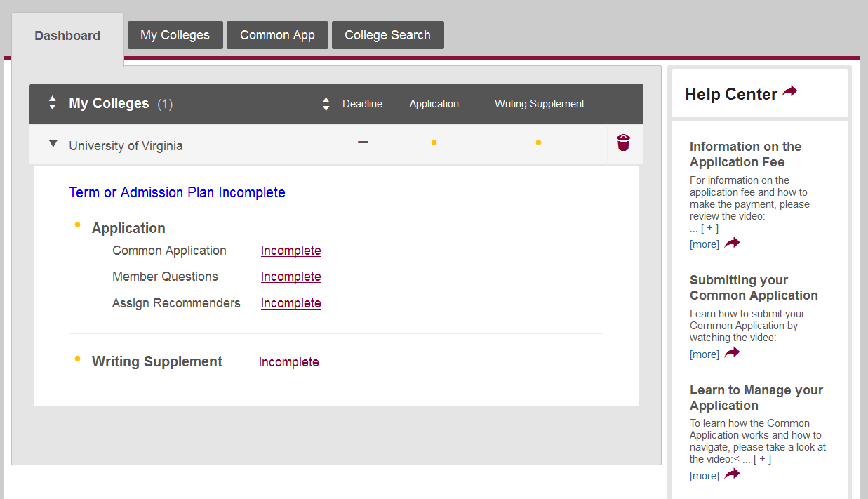This screenshot has width=868, height=499.
Task: Open the My Colleges tab
Action: pyautogui.click(x=175, y=35)
